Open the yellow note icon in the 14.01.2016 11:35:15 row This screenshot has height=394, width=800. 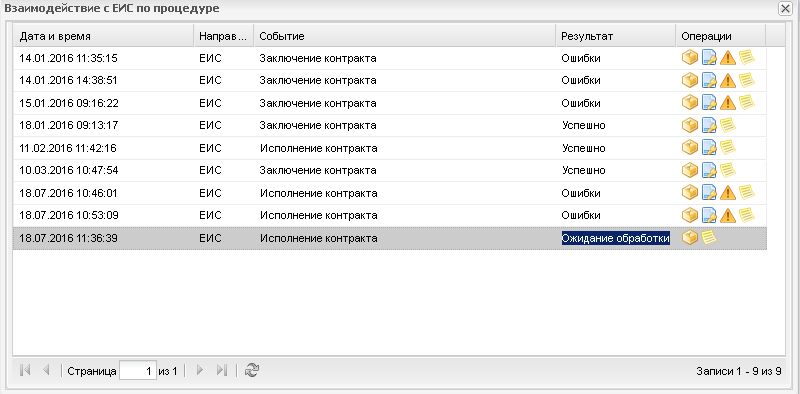[x=746, y=57]
